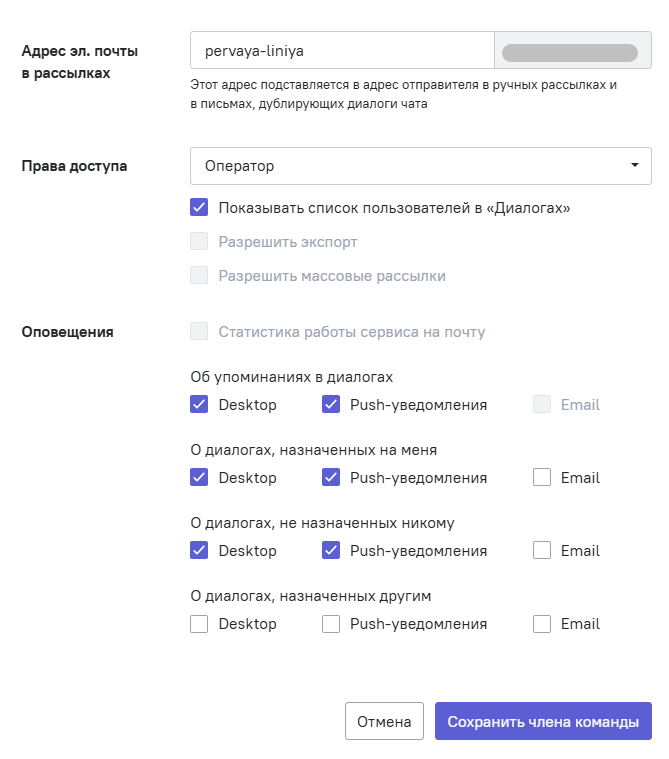The height and width of the screenshot is (759, 669).
Task: Click Сохранить члена команды button
Action: tap(543, 721)
